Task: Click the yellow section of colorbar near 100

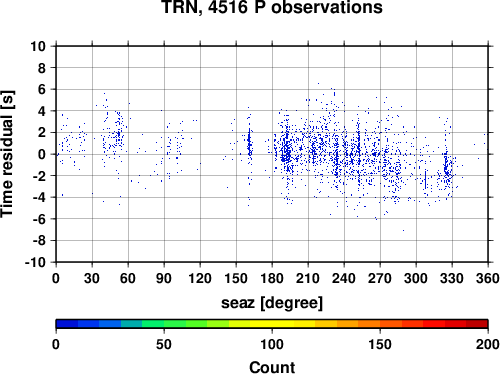Action: point(272,324)
